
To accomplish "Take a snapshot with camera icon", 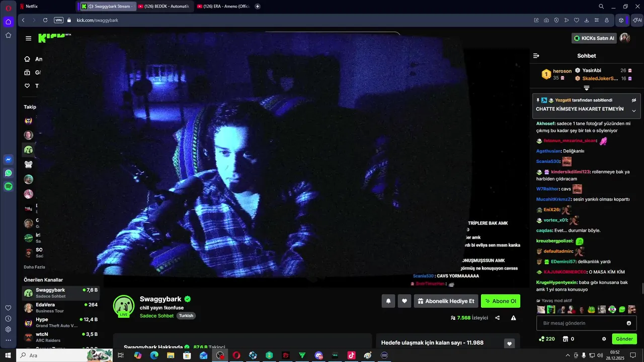I will click(x=546, y=20).
